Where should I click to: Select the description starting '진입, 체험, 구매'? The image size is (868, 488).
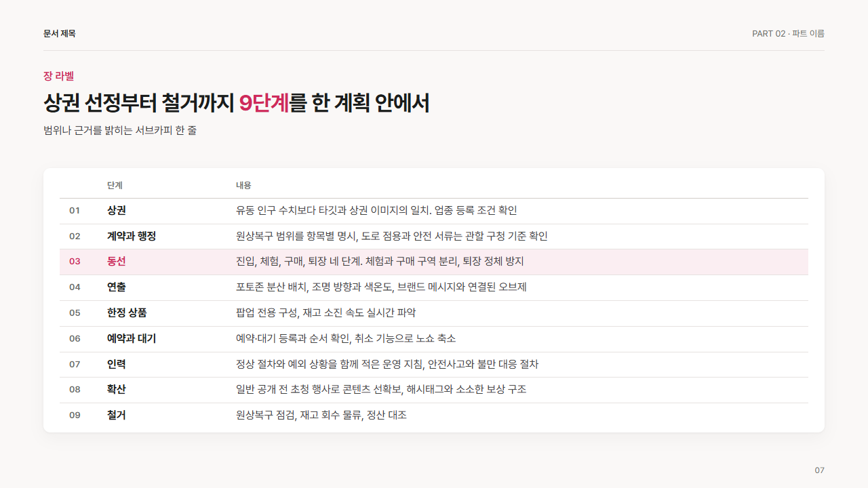380,262
